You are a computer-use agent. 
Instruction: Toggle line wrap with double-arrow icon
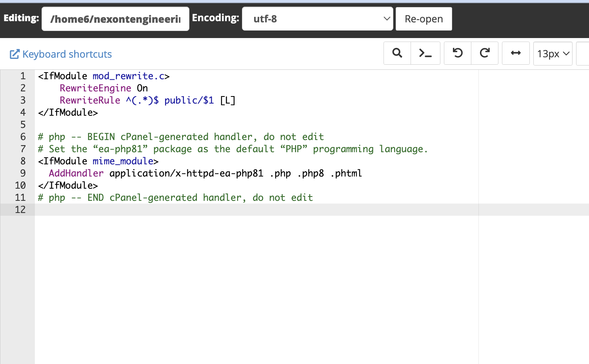516,53
